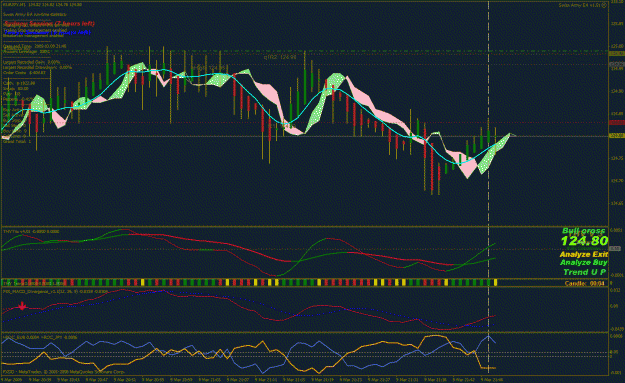
Task: Click the green 'Analyze Buy' label
Action: (584, 263)
